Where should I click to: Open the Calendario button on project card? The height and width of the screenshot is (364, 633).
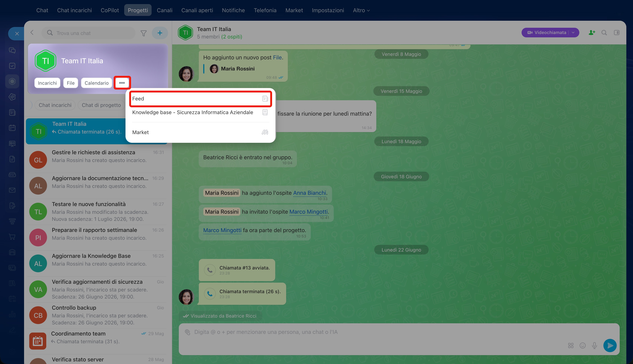click(97, 83)
